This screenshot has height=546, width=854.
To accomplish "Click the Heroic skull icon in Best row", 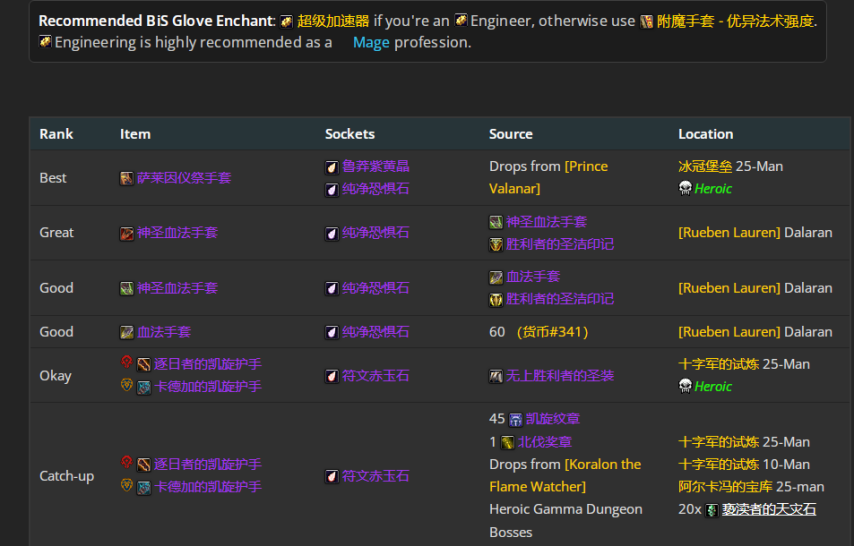I will click(685, 189).
